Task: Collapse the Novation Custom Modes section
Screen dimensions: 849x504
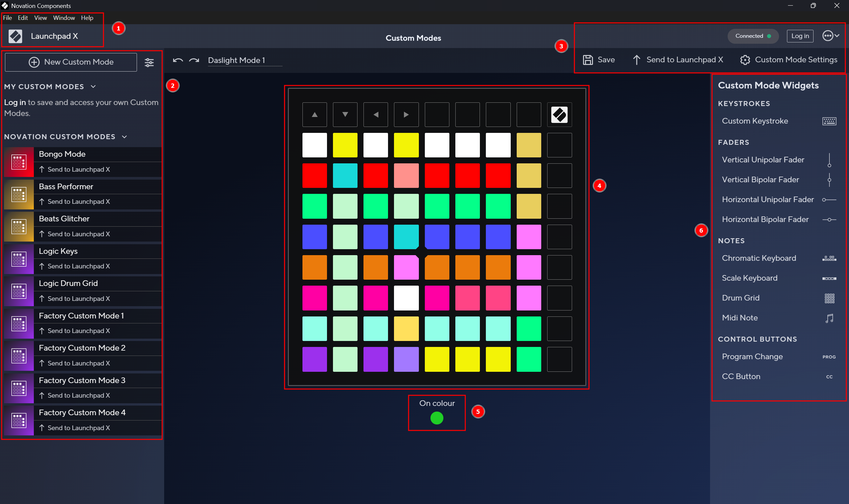Action: pos(124,137)
